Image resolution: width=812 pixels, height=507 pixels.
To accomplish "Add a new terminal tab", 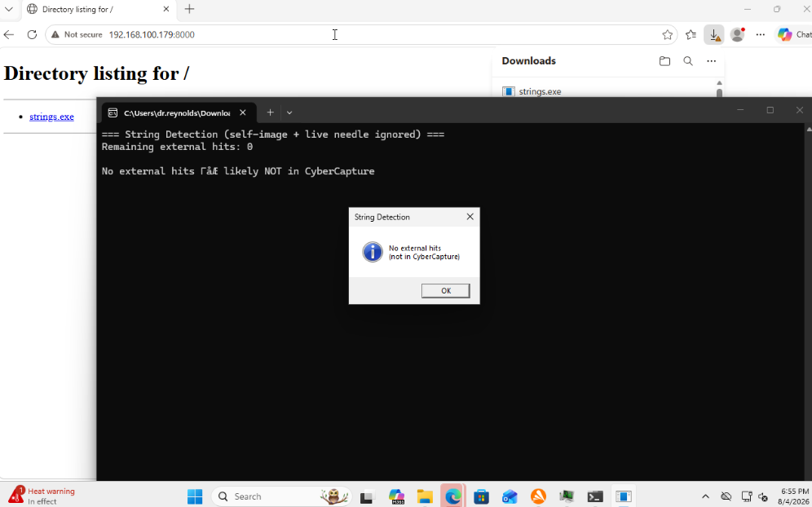I will 270,112.
